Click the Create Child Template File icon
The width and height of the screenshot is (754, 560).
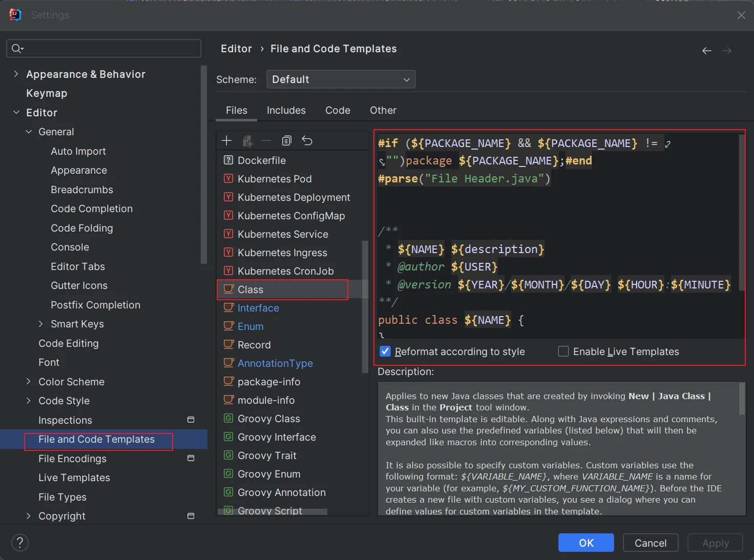pyautogui.click(x=247, y=140)
